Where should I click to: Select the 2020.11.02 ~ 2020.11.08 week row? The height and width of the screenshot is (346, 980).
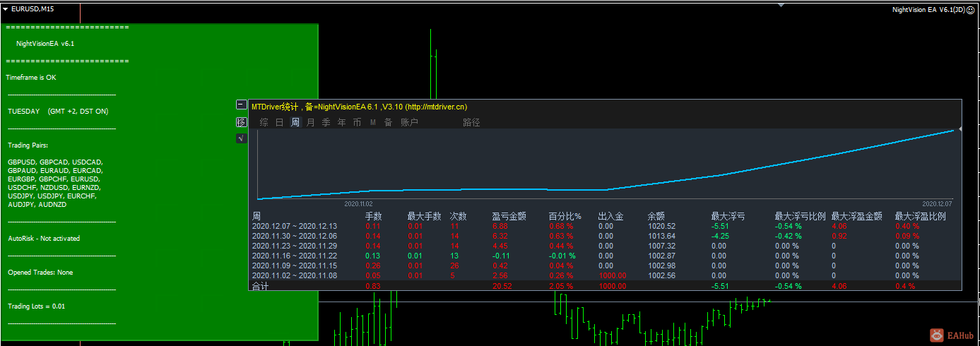coord(606,275)
